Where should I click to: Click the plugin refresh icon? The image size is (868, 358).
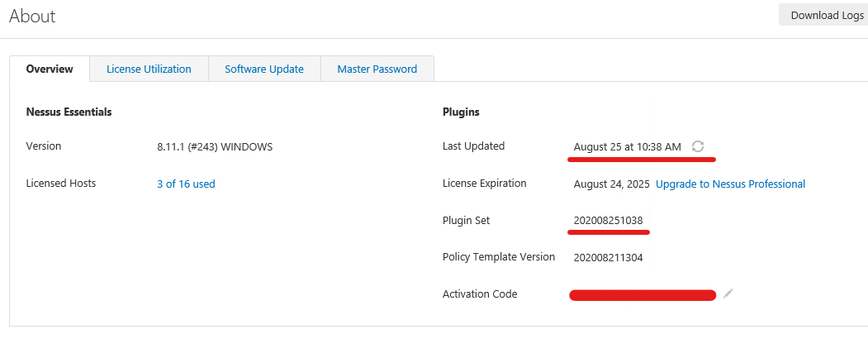click(698, 146)
